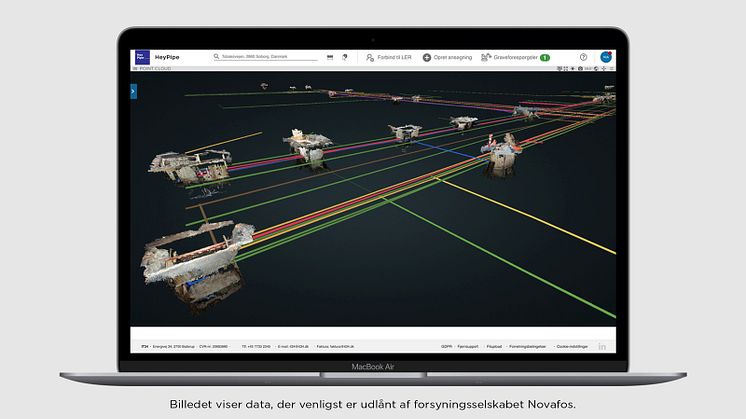Click the map marker icon beside search
The height and width of the screenshot is (419, 746).
345,57
